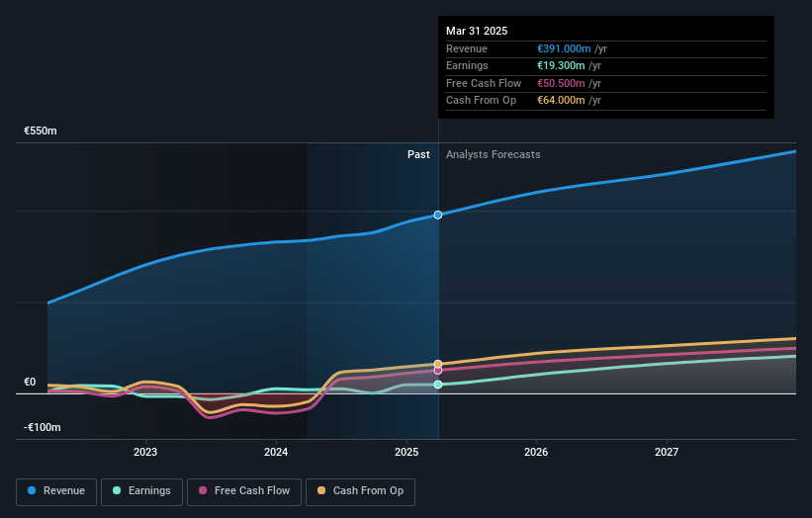812x518 pixels.
Task: Toggle the Earnings legend button
Action: point(141,491)
